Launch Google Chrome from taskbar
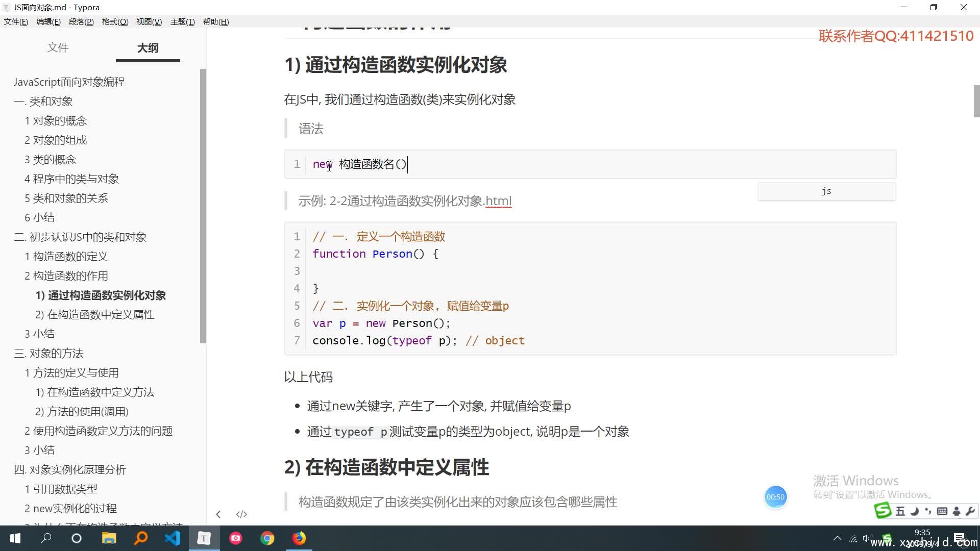This screenshot has width=980, height=551. click(x=267, y=538)
